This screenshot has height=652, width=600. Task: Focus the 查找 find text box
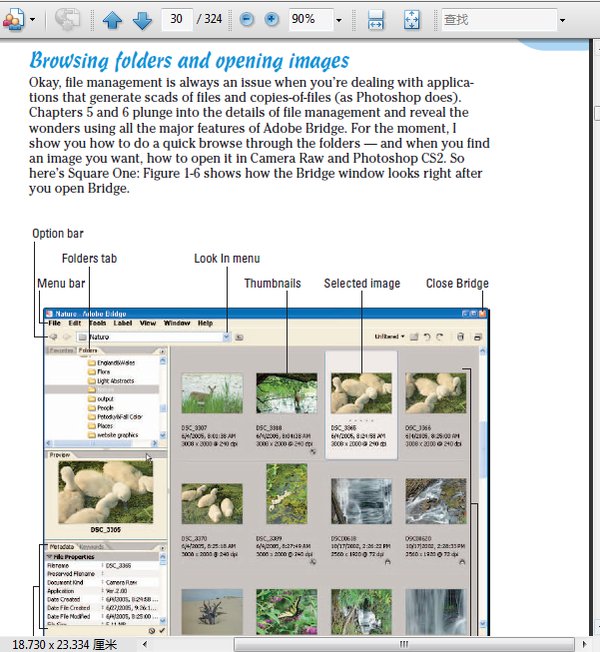coord(499,20)
